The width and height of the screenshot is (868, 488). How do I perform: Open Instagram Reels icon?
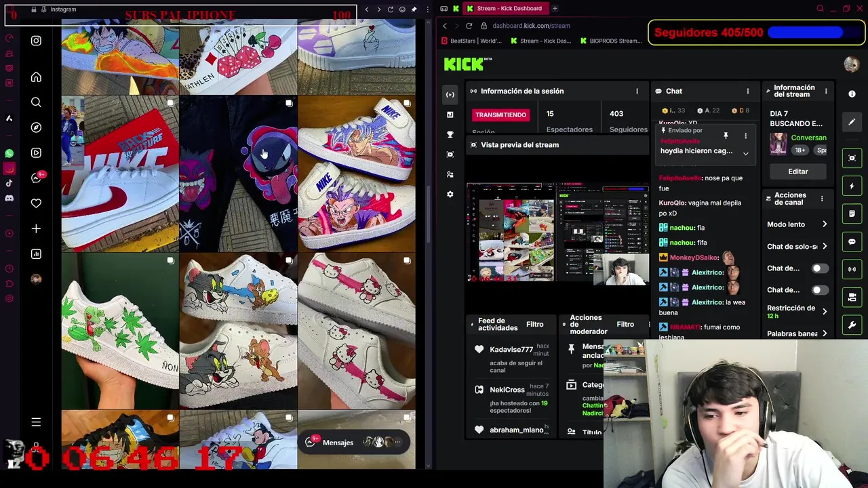[36, 152]
